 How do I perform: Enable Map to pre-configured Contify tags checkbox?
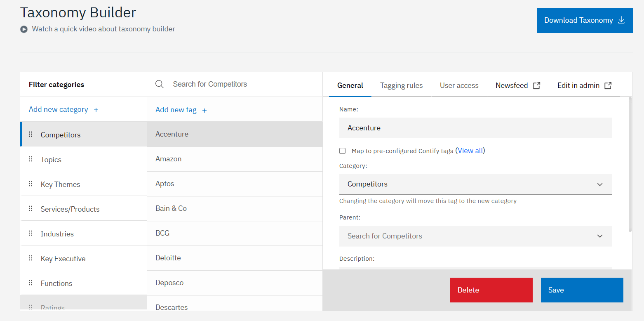coord(342,151)
